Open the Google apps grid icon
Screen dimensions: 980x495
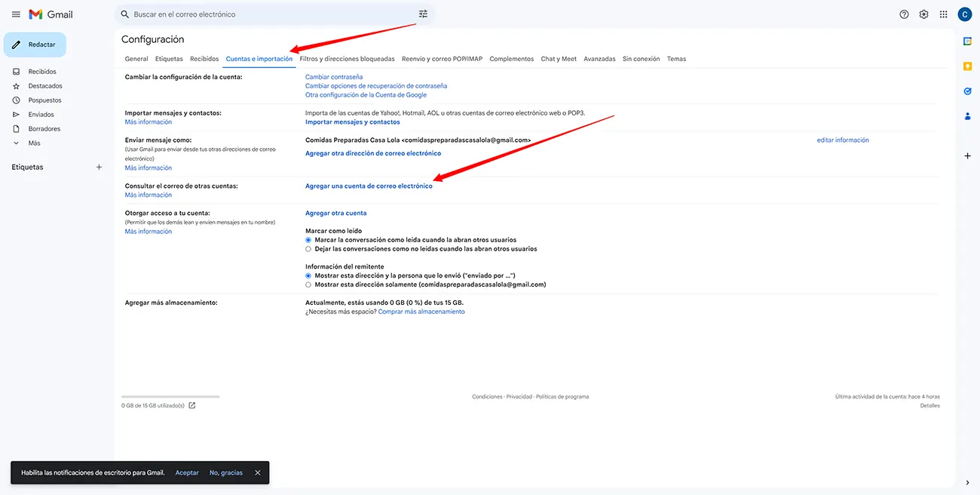[943, 14]
